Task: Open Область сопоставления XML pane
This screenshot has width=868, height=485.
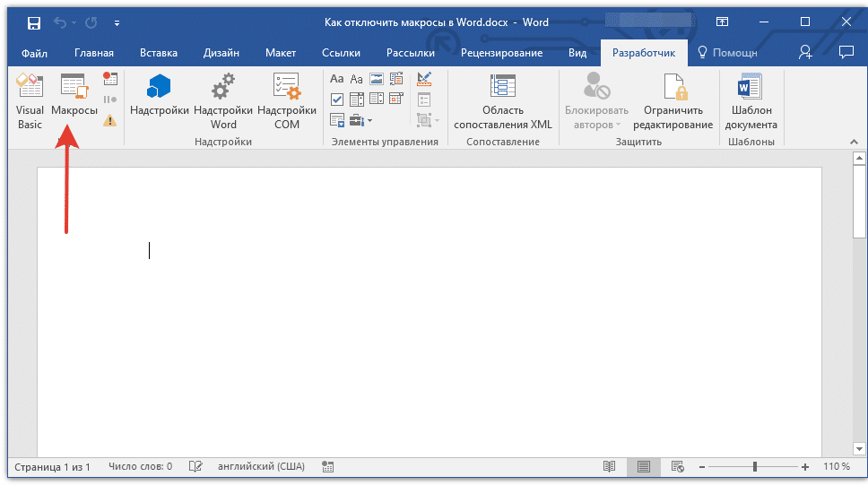Action: (x=503, y=101)
